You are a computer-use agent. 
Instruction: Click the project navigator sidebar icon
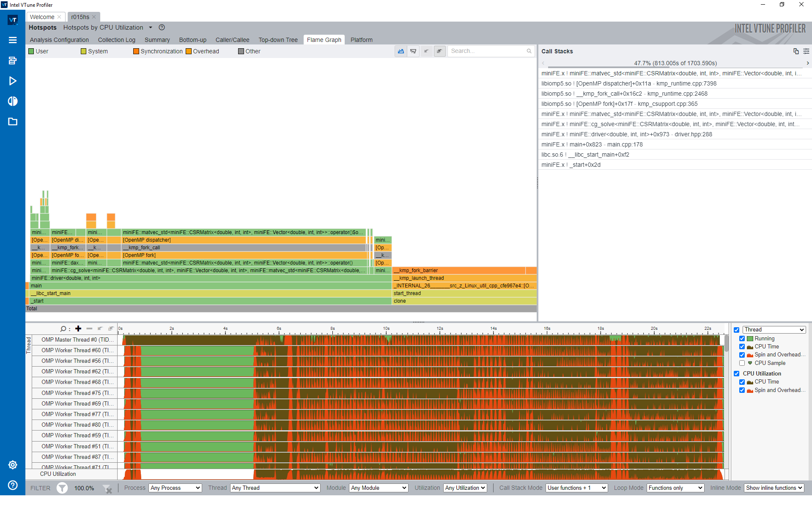pyautogui.click(x=13, y=61)
